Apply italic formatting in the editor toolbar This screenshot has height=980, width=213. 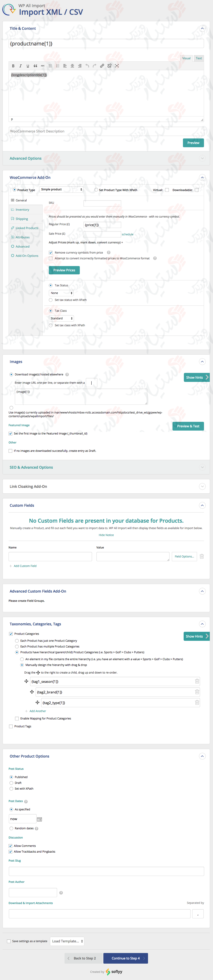[x=21, y=66]
